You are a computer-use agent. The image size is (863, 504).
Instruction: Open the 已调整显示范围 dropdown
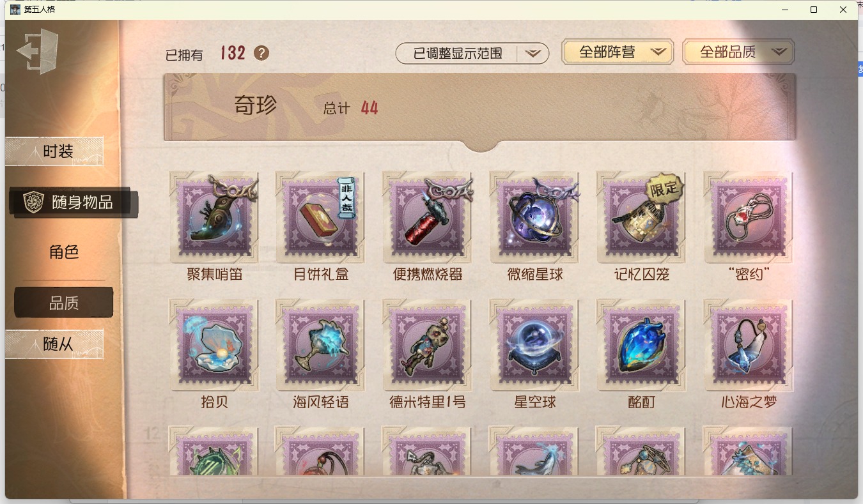(x=472, y=54)
